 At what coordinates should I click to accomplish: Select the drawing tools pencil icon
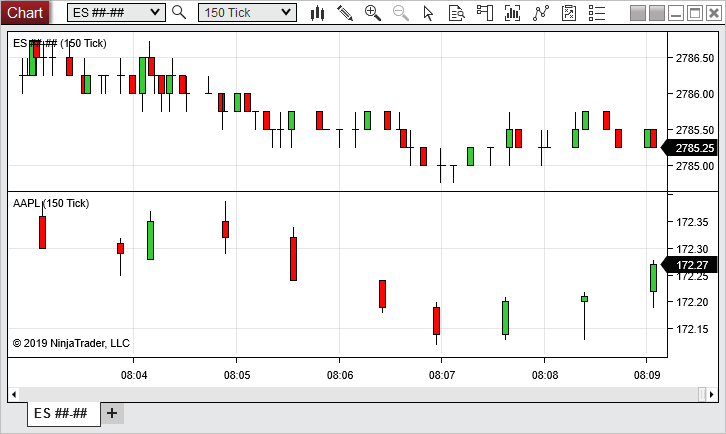345,13
